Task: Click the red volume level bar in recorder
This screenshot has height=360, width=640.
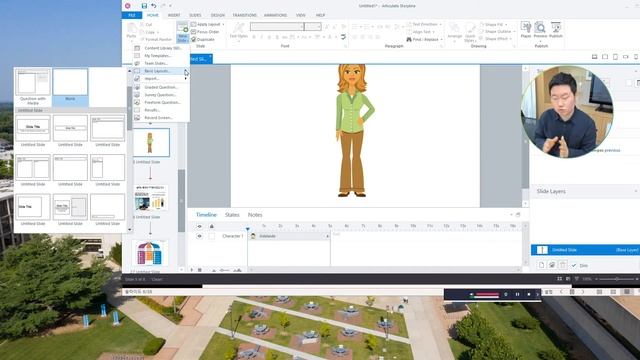Action: (x=487, y=294)
